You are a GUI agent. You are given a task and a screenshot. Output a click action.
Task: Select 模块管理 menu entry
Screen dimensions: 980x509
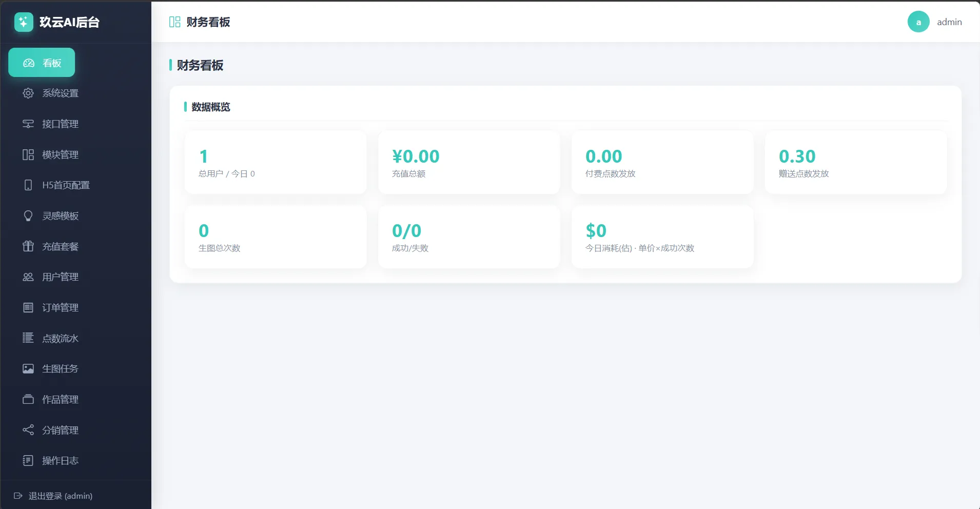(60, 154)
